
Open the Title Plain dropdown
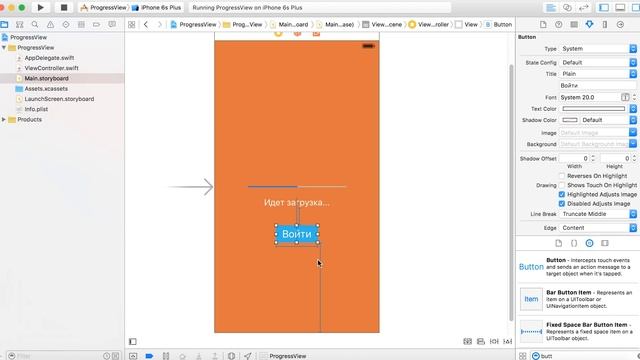click(x=598, y=74)
